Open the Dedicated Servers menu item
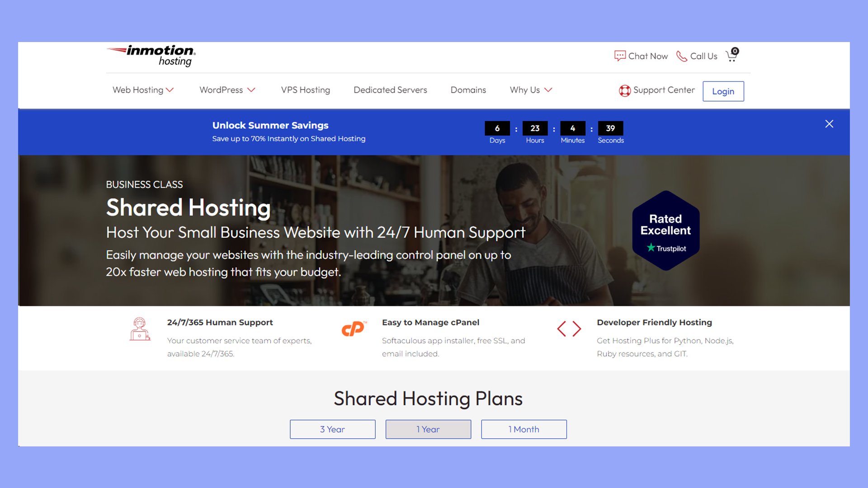This screenshot has height=488, width=868. click(x=390, y=90)
